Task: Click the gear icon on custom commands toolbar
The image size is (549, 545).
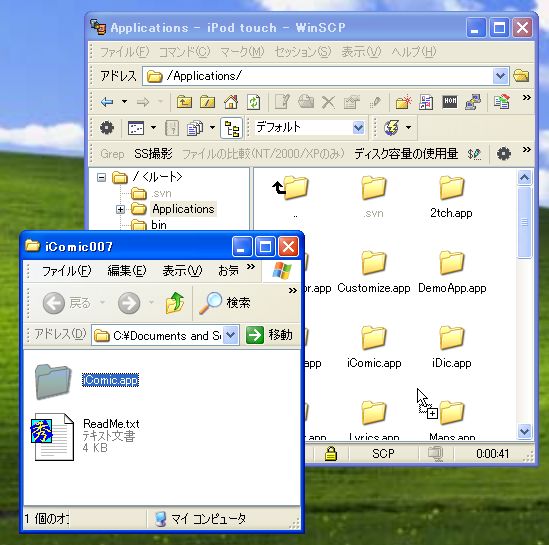Action: pyautogui.click(x=504, y=154)
